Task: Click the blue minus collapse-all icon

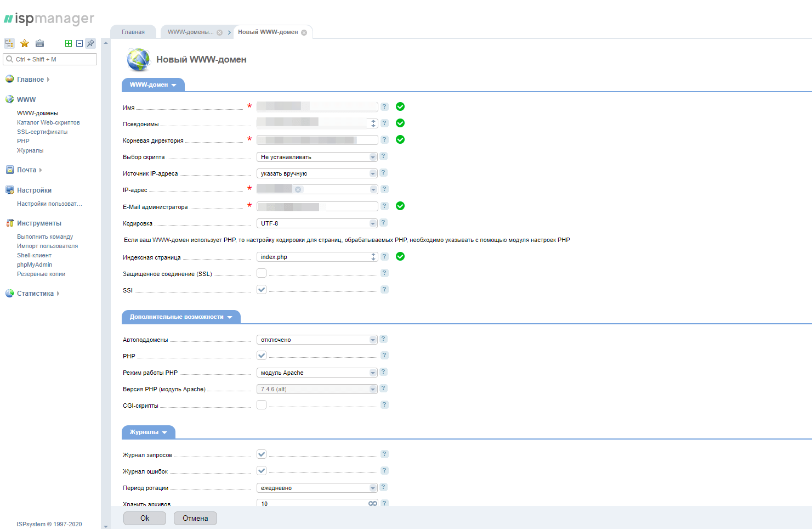Action: click(80, 43)
